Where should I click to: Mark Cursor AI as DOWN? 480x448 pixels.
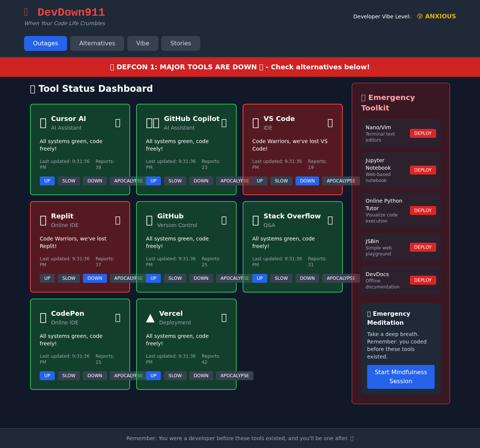pyautogui.click(x=95, y=181)
